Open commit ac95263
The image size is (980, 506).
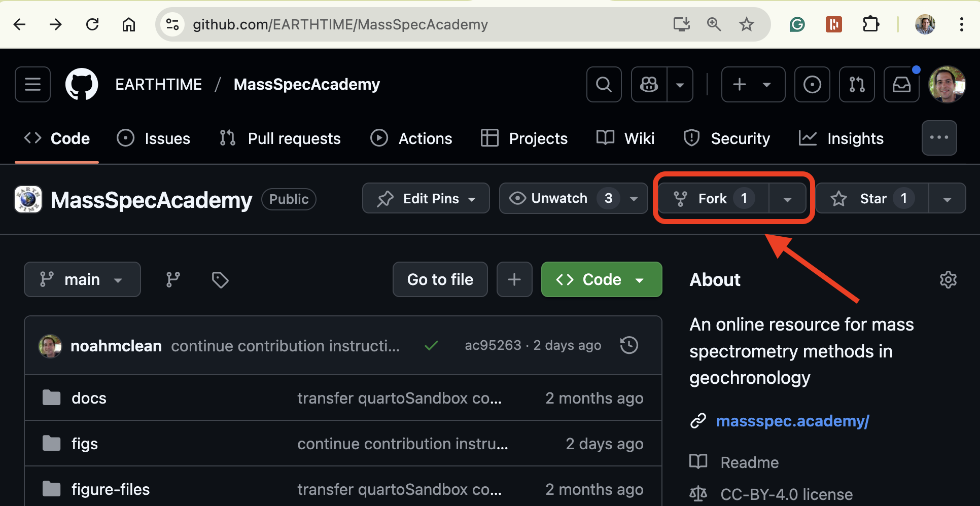tap(493, 345)
